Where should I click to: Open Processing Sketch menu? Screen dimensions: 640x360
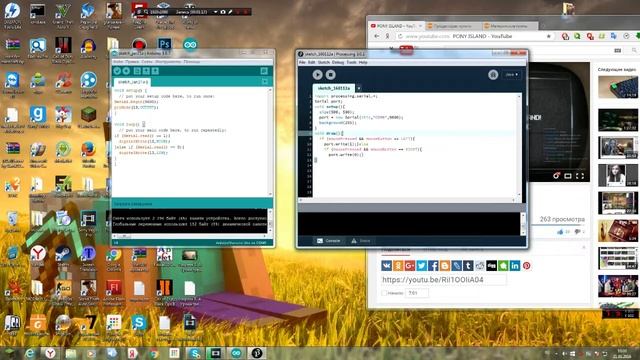pos(324,62)
